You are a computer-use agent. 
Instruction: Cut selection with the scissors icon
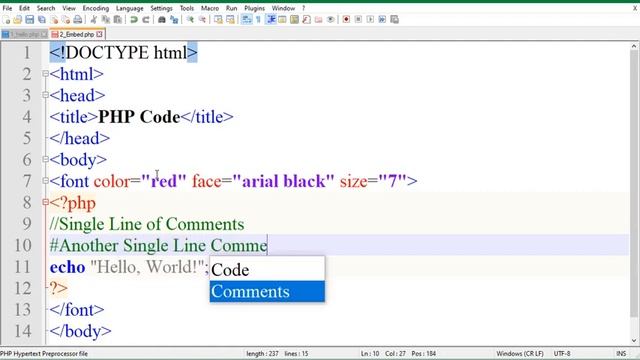(x=93, y=19)
